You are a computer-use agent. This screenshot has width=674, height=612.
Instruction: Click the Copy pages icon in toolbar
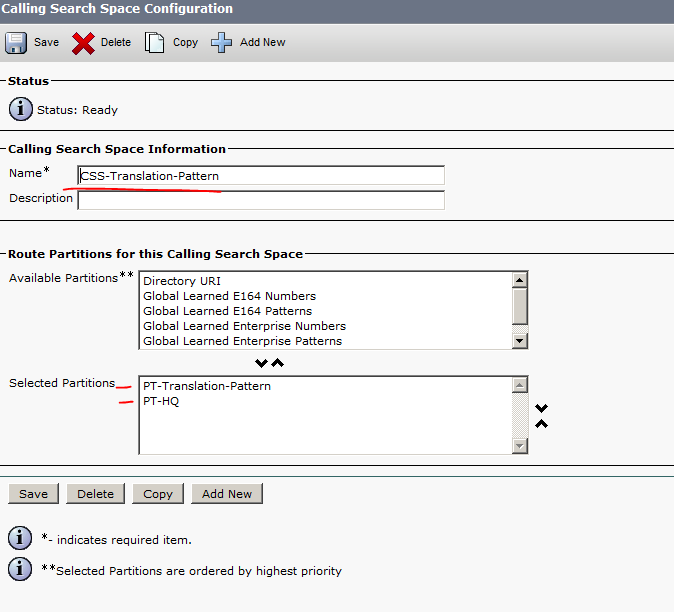154,43
